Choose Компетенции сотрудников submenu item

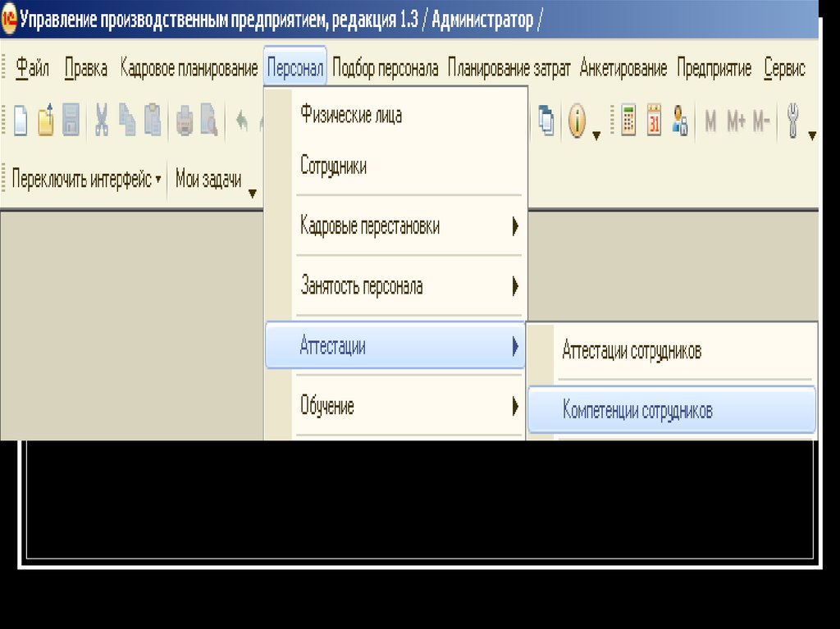(x=672, y=410)
